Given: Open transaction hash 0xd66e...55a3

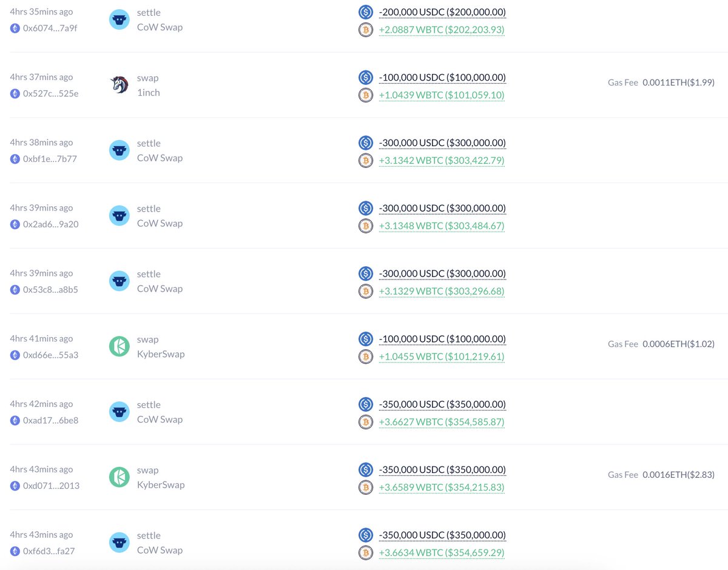Looking at the screenshot, I should (50, 355).
